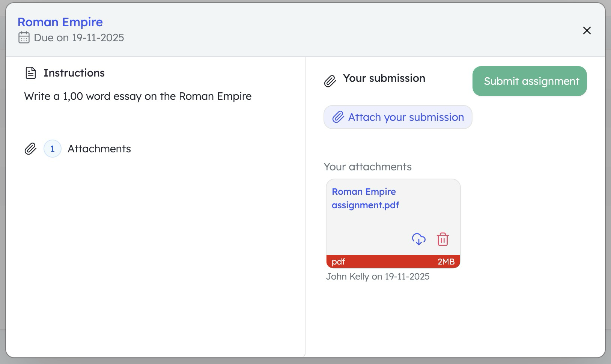Click the paperclip icon next to Attachments
This screenshot has width=611, height=364.
click(30, 149)
